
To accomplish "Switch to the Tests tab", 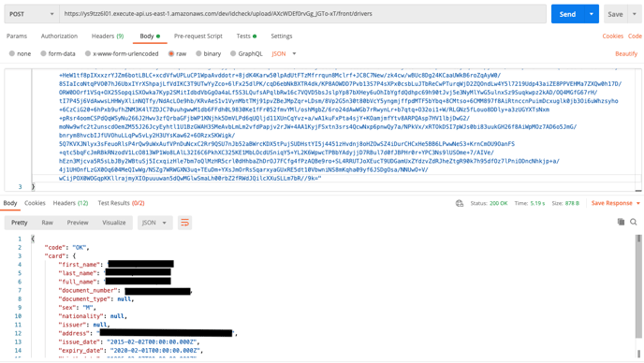I will tap(246, 36).
